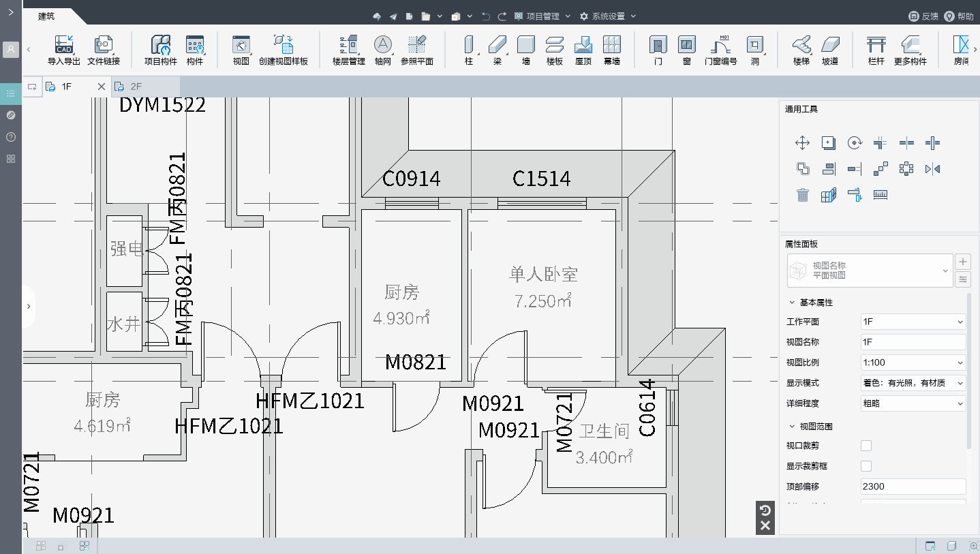
Task: Click 创建视图样板 create view template
Action: click(x=284, y=50)
